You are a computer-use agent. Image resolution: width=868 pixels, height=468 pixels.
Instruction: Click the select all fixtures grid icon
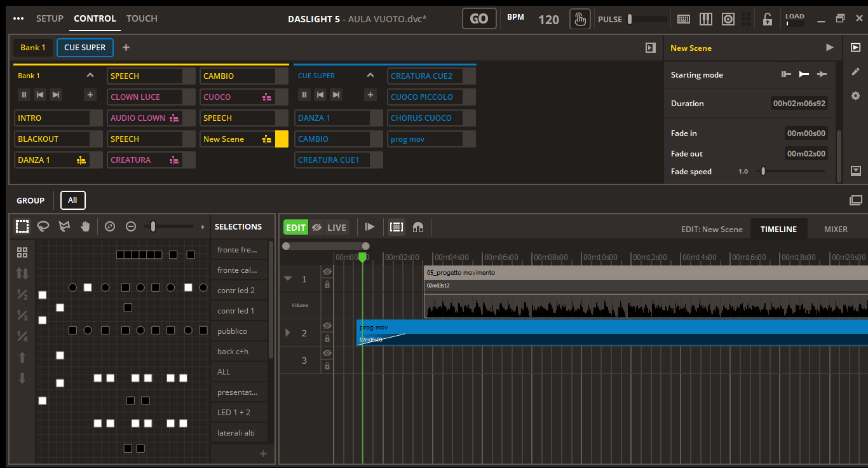22,252
